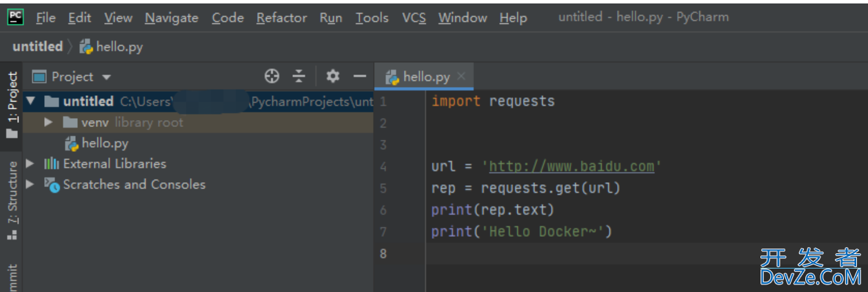Image resolution: width=868 pixels, height=292 pixels.
Task: Click the untitled breadcrumb in navigation bar
Action: click(37, 47)
